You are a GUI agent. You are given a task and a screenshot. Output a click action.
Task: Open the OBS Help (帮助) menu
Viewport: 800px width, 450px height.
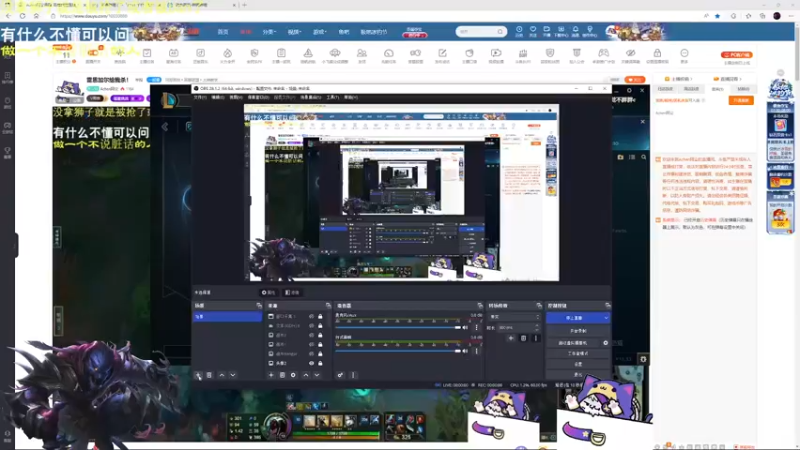pyautogui.click(x=351, y=97)
